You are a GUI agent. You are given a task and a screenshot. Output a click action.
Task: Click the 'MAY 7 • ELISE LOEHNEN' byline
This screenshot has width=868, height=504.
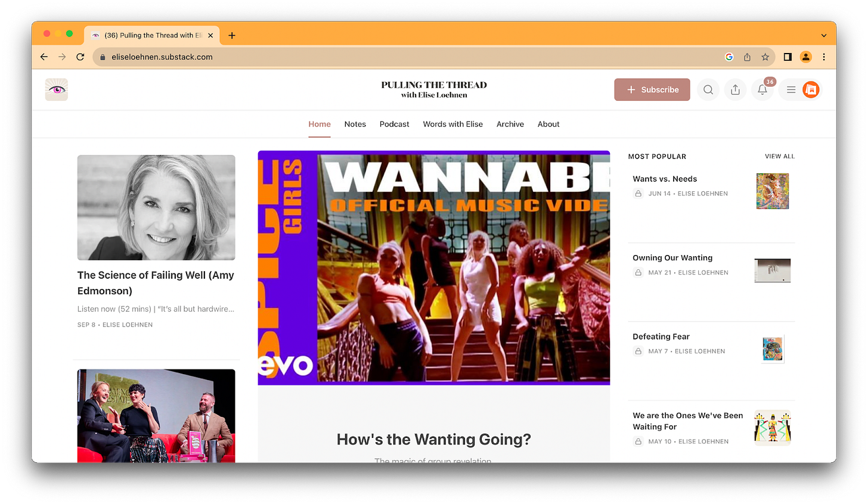click(x=687, y=351)
